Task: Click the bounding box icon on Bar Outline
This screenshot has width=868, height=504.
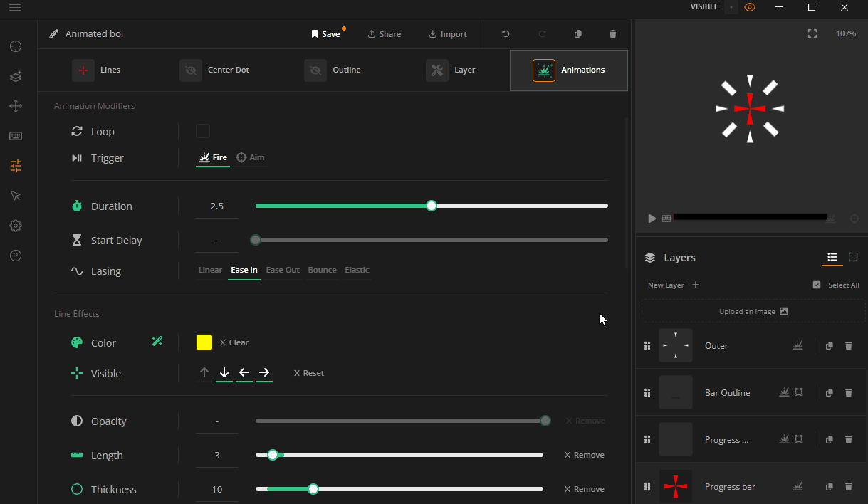Action: coord(799,392)
